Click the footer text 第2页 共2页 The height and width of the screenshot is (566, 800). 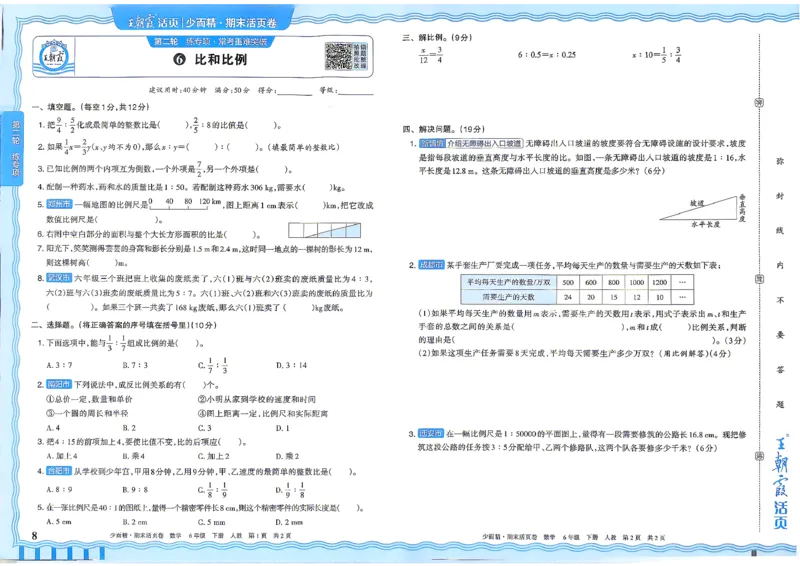pyautogui.click(x=643, y=537)
